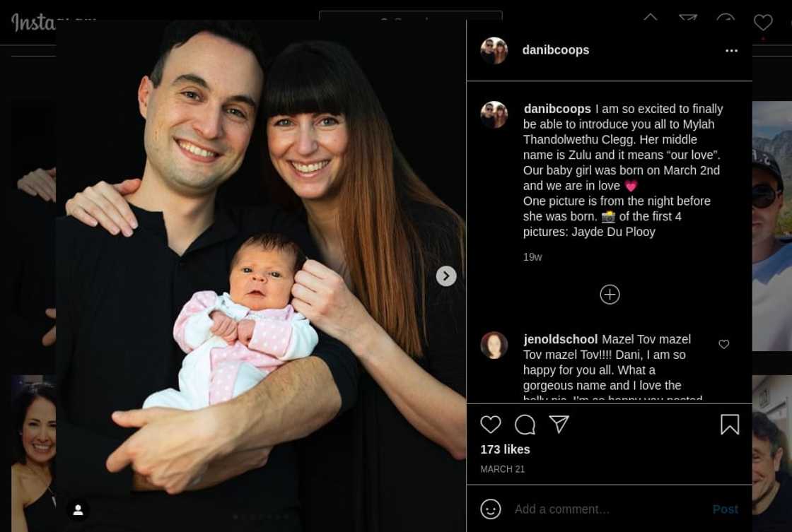Show tagged people on photo
The width and height of the screenshot is (792, 532).
click(78, 510)
